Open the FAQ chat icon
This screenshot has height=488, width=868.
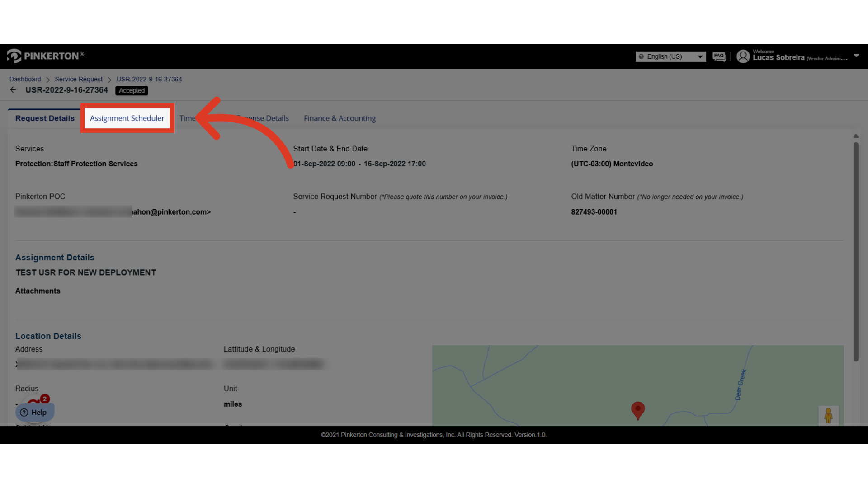pyautogui.click(x=719, y=56)
